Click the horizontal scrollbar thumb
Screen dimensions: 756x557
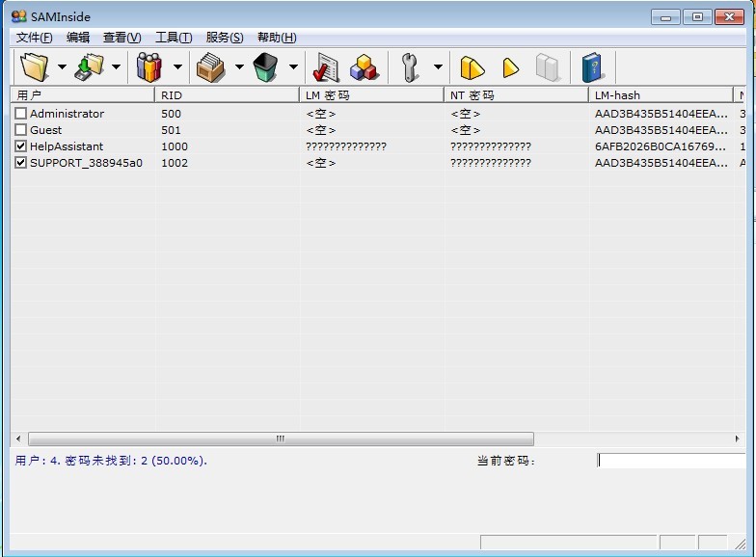(280, 438)
